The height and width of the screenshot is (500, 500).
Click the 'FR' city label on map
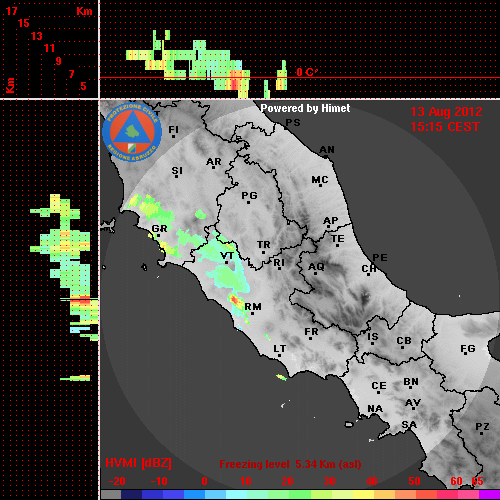coord(311,332)
